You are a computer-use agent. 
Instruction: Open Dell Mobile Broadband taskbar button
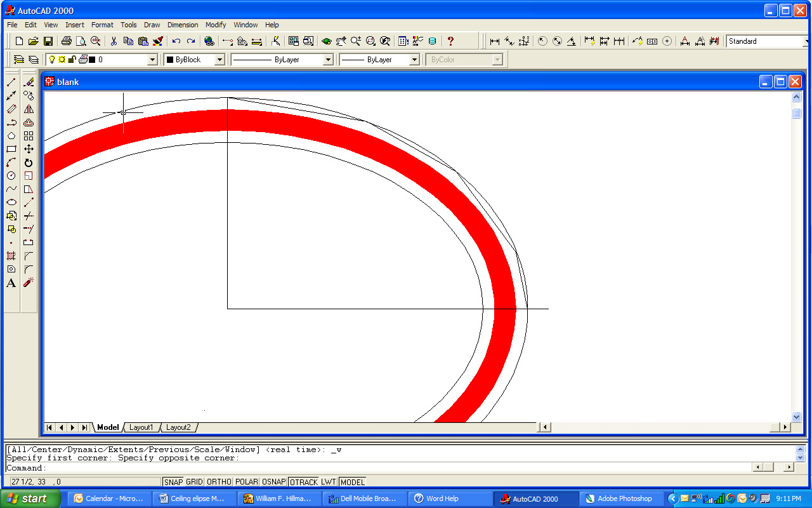tap(366, 498)
